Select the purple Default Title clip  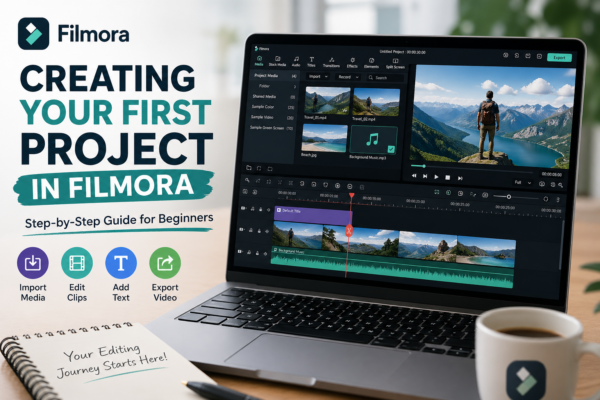point(313,216)
